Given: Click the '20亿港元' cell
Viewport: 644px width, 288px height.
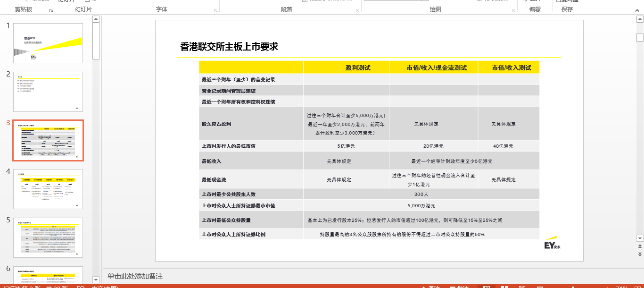Looking at the screenshot, I should pos(433,146).
